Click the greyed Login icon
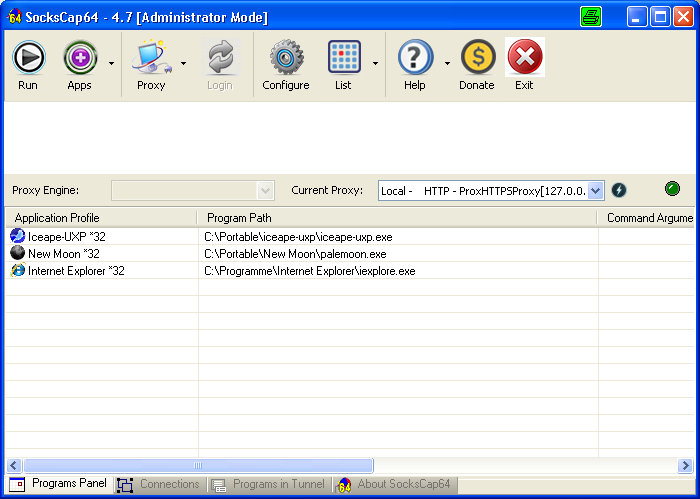Screen dimensions: 700x499 pyautogui.click(x=220, y=57)
